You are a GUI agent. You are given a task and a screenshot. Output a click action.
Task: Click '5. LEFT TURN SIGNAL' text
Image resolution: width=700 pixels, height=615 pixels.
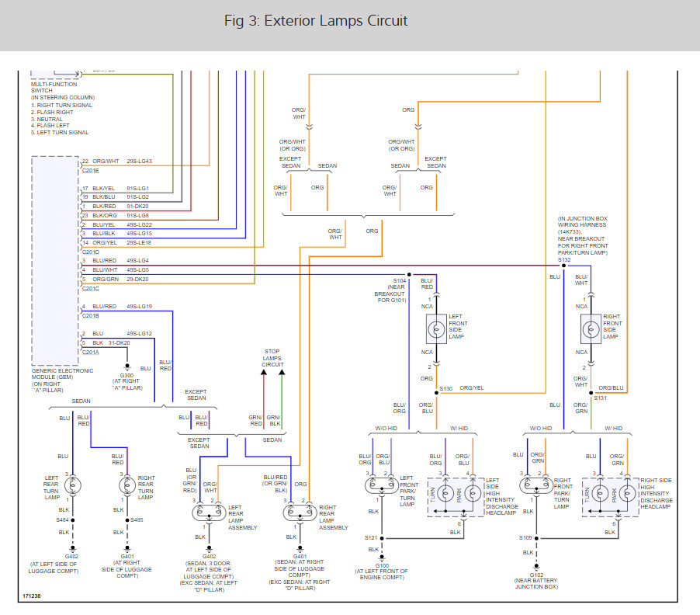(x=60, y=132)
